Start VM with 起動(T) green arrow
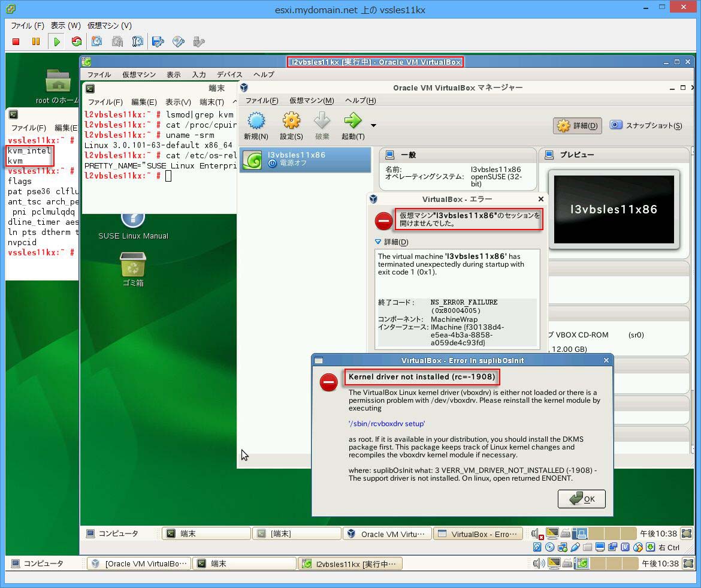This screenshot has height=588, width=701. click(x=353, y=126)
